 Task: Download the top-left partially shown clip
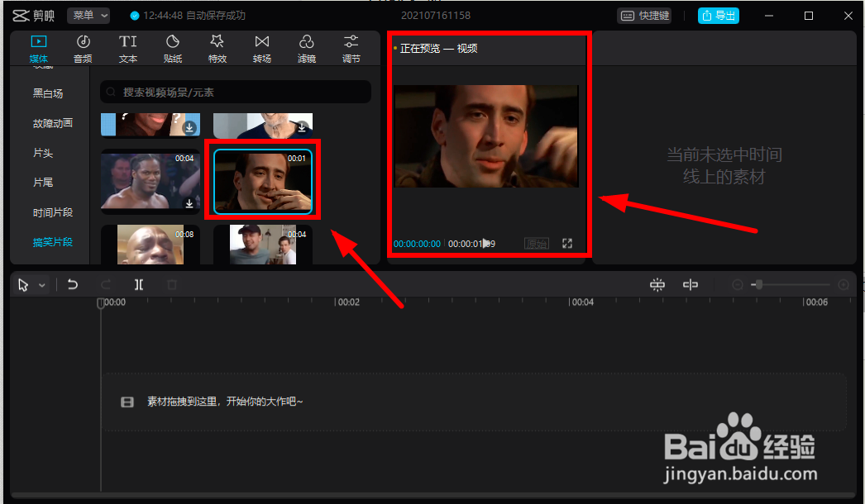point(189,127)
